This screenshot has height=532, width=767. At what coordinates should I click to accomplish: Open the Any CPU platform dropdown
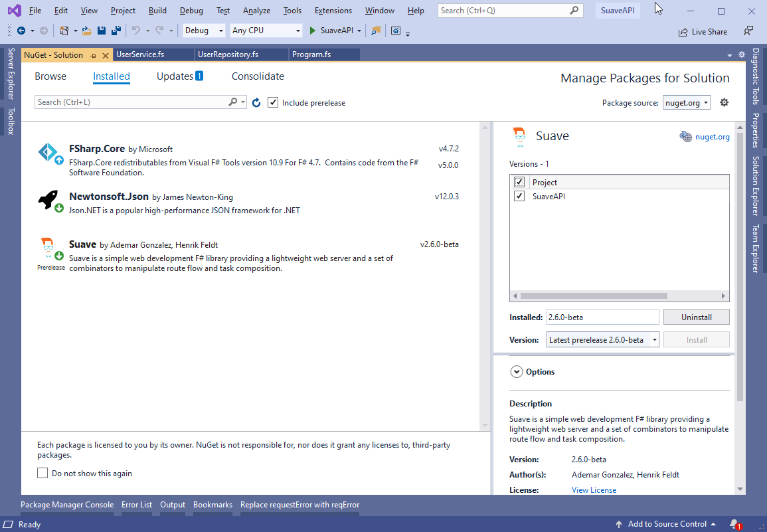(x=266, y=31)
